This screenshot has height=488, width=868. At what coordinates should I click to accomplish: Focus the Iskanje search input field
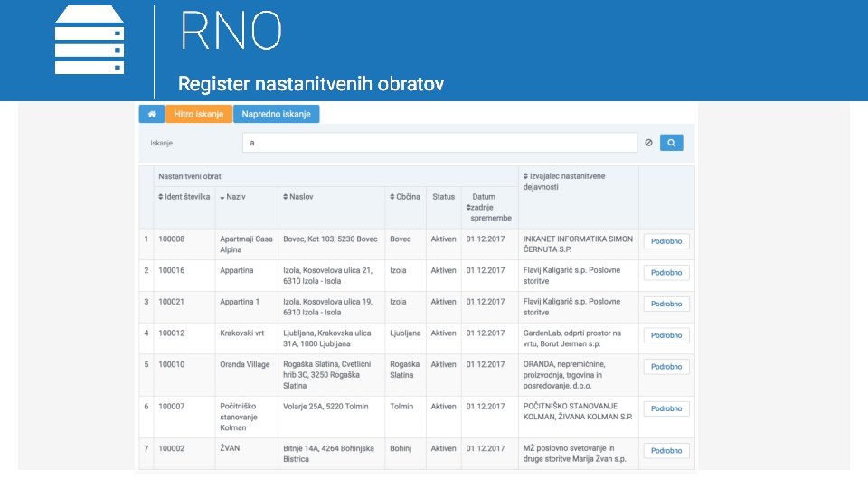[439, 143]
